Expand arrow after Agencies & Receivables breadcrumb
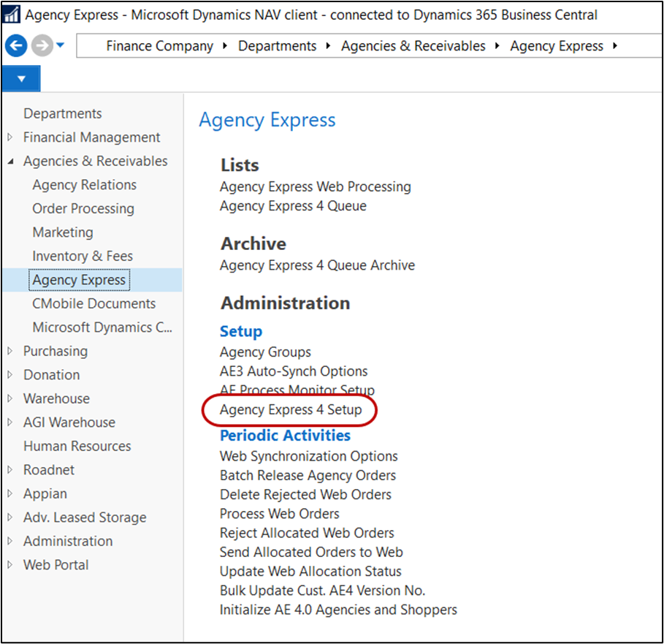 (497, 46)
